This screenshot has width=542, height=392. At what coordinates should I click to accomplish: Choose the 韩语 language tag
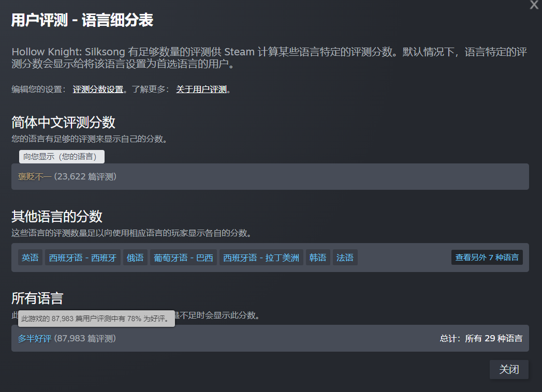[x=318, y=258]
